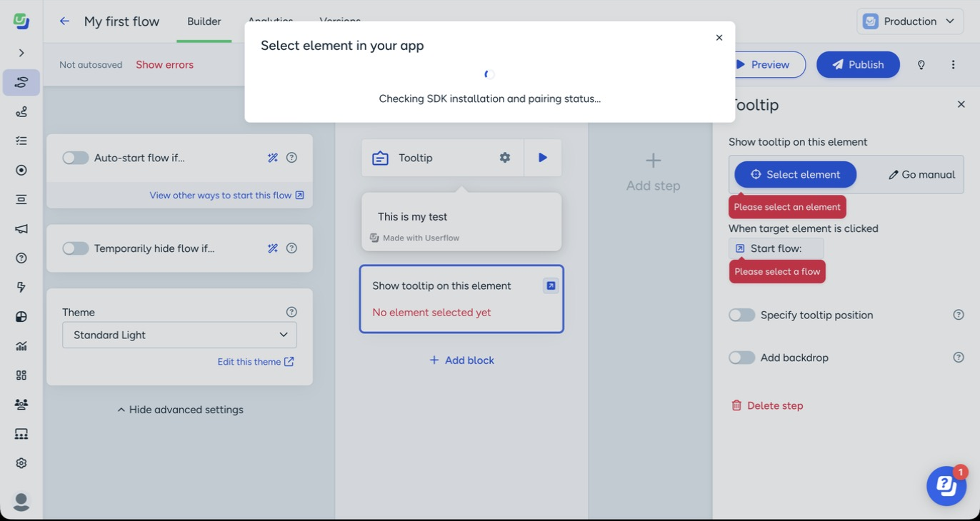Click the Select element button
This screenshot has height=521, width=980.
pyautogui.click(x=795, y=174)
